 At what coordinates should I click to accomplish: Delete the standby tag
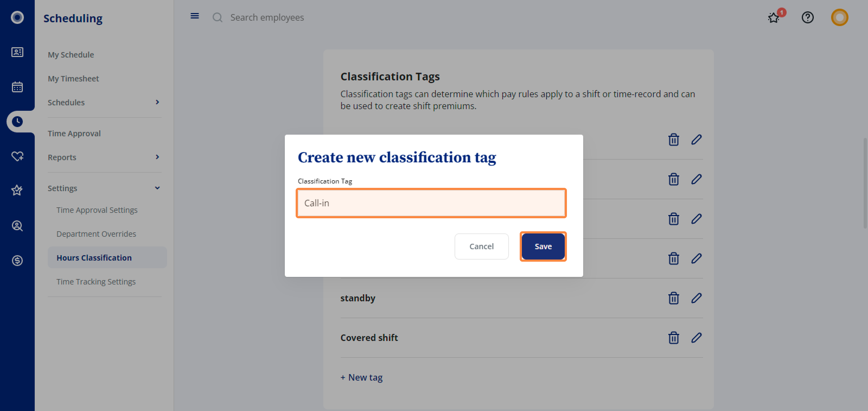[673, 298]
